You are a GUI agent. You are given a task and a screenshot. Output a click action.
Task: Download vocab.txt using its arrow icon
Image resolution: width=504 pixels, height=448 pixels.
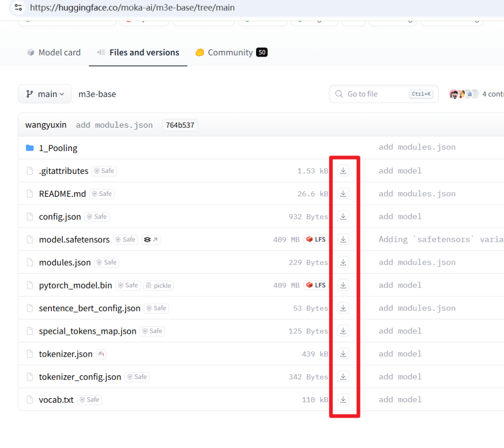click(x=343, y=400)
